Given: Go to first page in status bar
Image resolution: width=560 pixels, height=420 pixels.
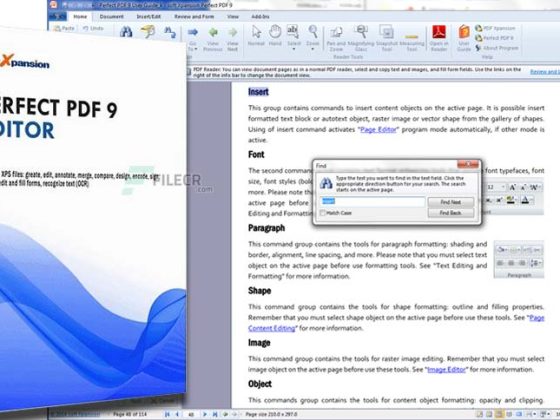Looking at the screenshot, I should point(167,414).
